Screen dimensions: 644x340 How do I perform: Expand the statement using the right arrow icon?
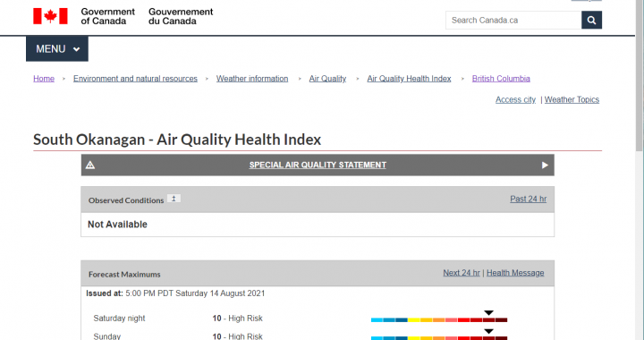545,165
